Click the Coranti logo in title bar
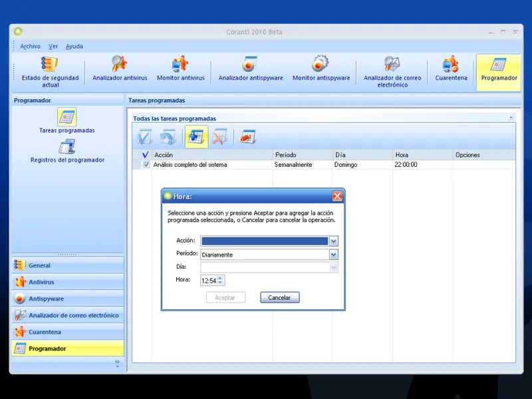The width and height of the screenshot is (532, 399). (x=18, y=31)
